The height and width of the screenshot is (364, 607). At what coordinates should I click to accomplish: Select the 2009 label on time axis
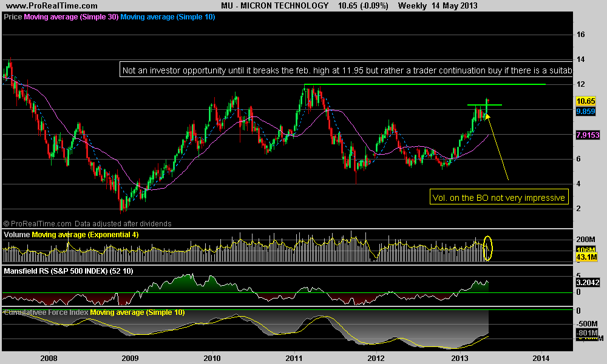(x=130, y=358)
